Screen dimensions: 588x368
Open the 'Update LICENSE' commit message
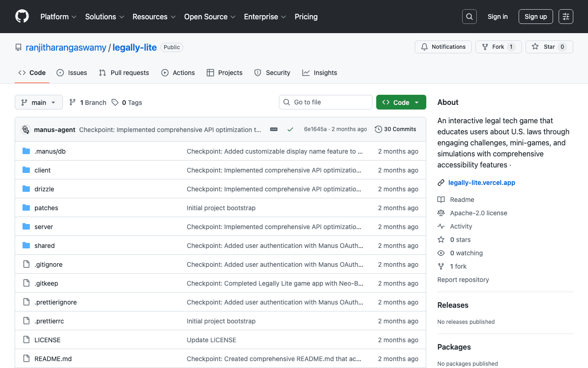click(211, 340)
